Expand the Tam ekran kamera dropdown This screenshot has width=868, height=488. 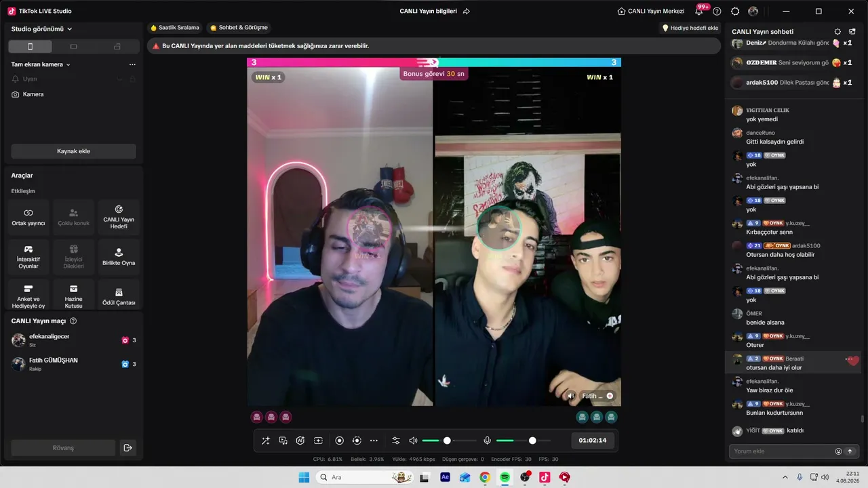point(41,64)
